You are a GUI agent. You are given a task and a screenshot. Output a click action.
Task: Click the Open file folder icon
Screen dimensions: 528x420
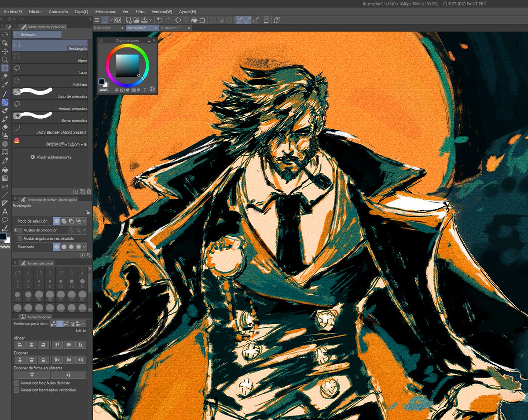click(136, 20)
